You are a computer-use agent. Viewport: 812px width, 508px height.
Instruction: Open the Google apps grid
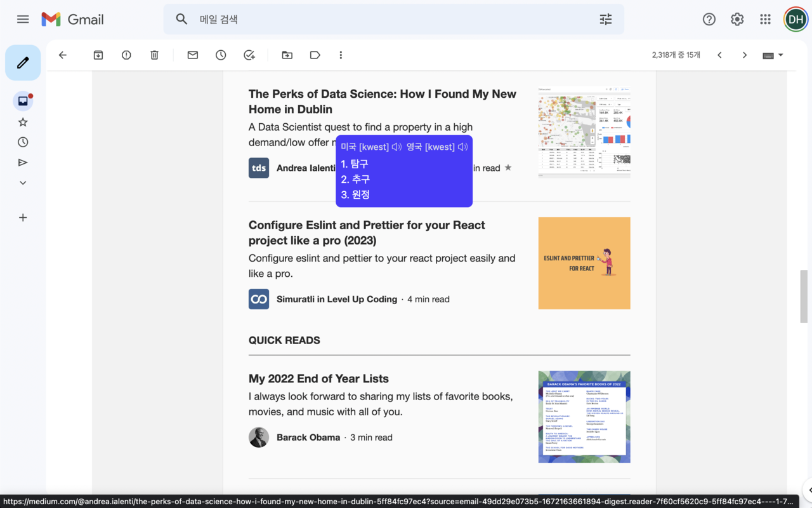765,19
